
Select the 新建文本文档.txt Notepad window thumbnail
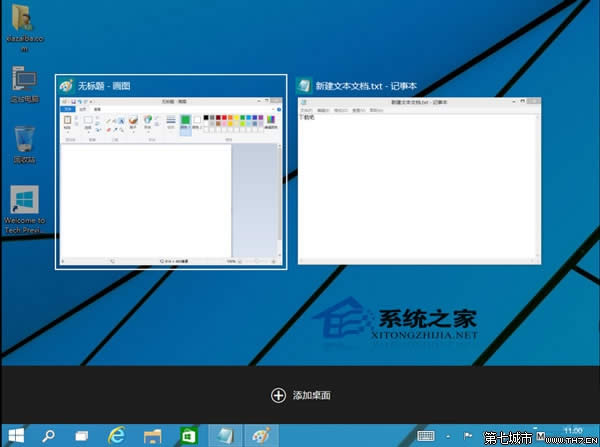[420, 182]
